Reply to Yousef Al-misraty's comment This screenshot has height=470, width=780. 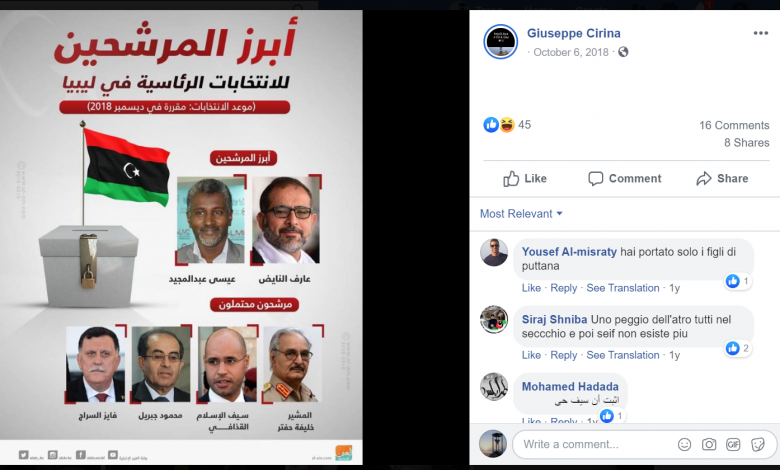point(563,288)
